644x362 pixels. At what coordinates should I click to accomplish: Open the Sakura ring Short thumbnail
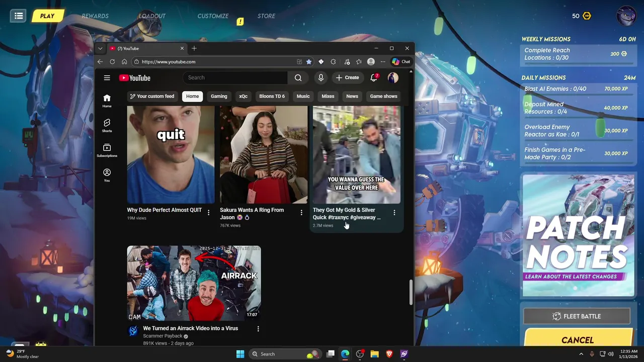pos(264,154)
